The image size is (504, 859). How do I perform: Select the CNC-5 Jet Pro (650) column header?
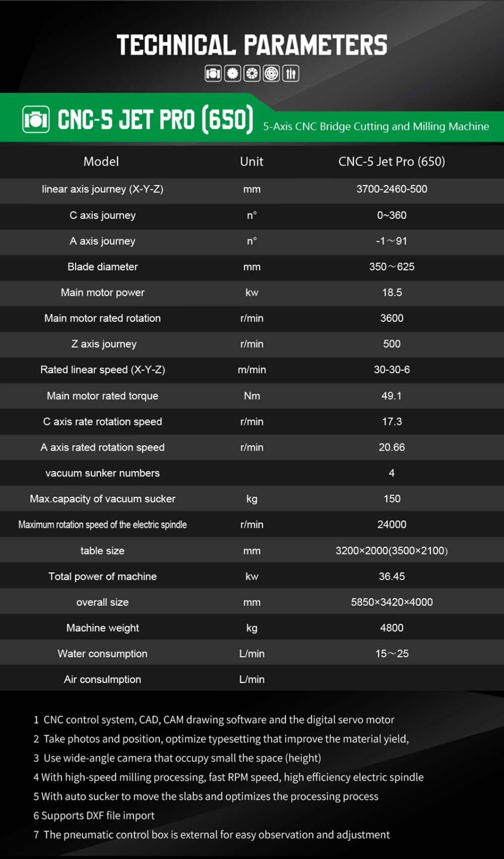pyautogui.click(x=392, y=161)
